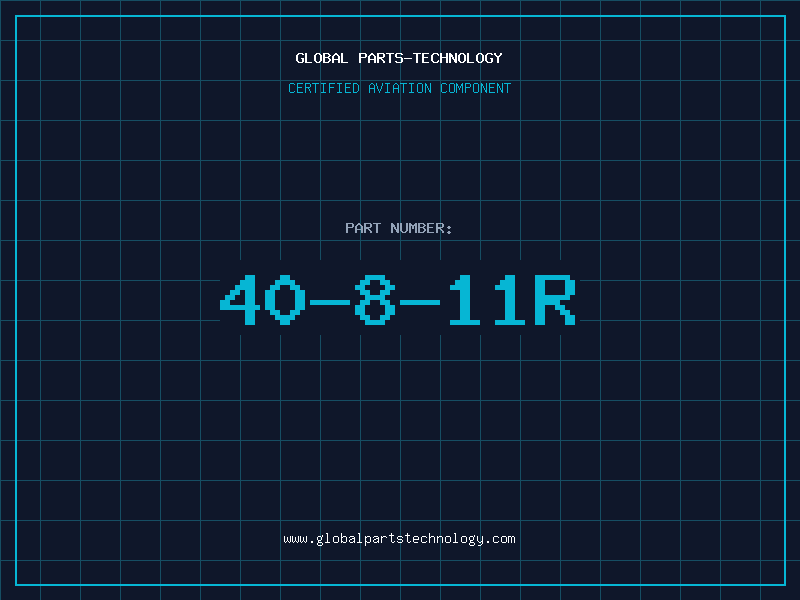Click the GLOBAL PARTS-TECHNOLOGY heading
Viewport: 800px width, 600px height.
[x=399, y=58]
